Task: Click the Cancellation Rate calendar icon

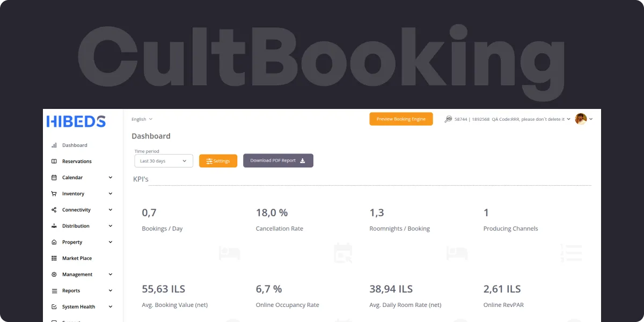Action: coord(343,253)
